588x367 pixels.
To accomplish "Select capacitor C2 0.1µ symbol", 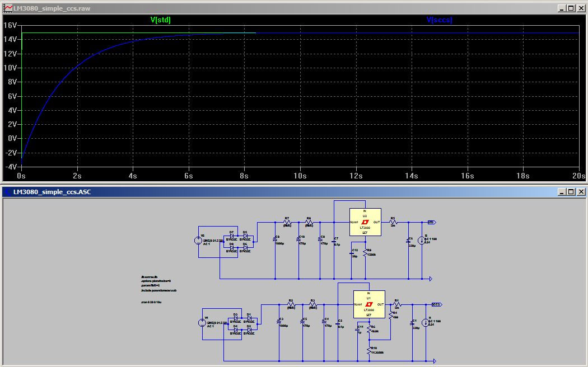I will tap(338, 324).
